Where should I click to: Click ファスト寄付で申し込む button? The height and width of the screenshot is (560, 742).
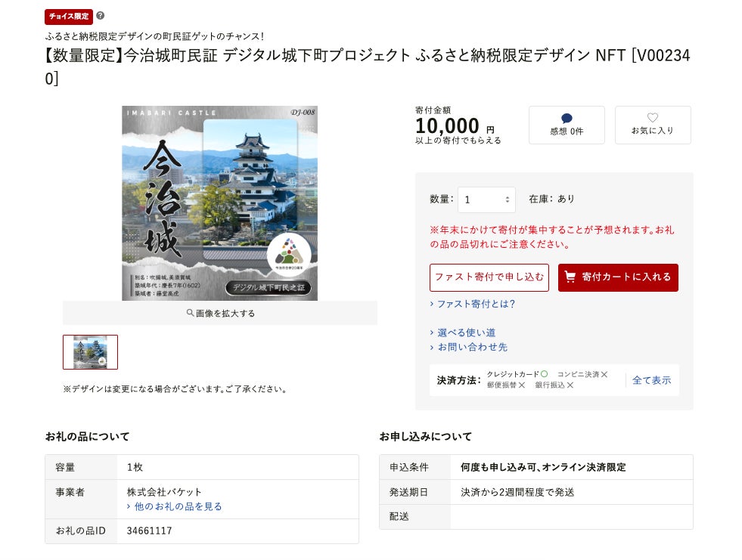(489, 277)
